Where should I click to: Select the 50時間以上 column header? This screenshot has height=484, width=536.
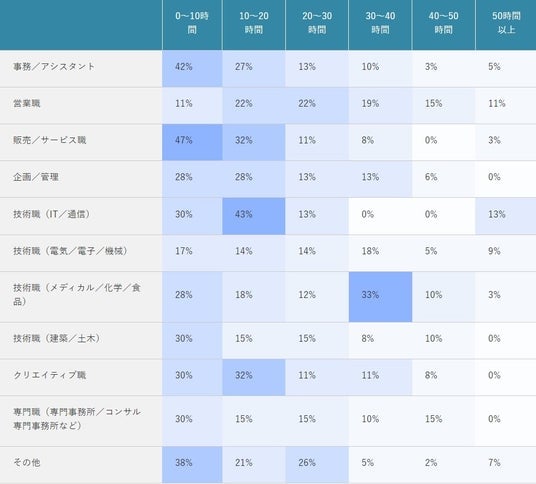pos(506,23)
